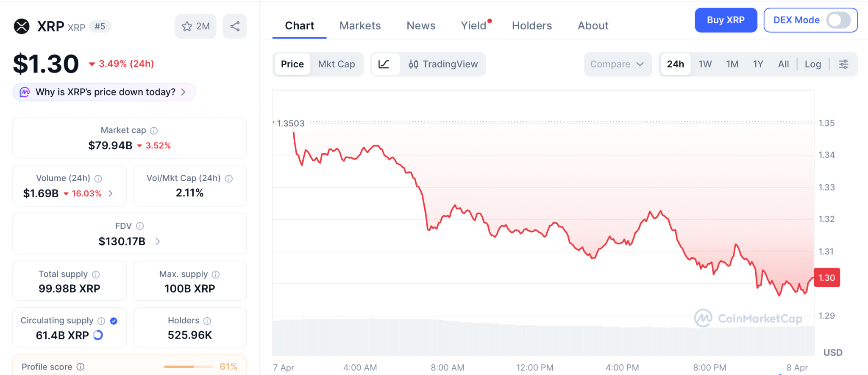Open the chart settings sliders icon
The image size is (868, 375).
(843, 64)
